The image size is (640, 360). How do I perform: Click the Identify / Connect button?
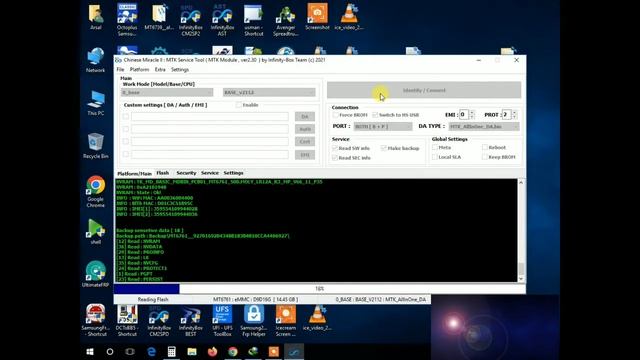coord(424,90)
